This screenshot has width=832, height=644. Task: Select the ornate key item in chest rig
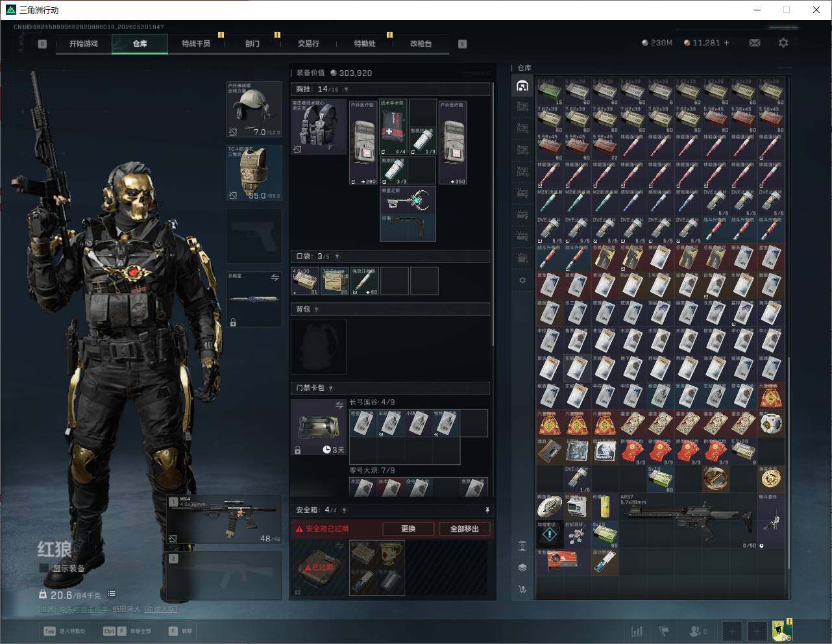tap(408, 201)
